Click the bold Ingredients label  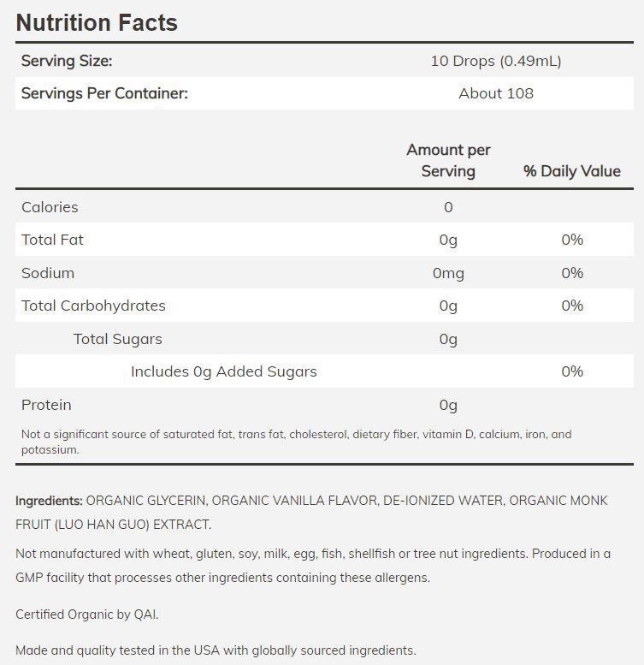(x=49, y=501)
